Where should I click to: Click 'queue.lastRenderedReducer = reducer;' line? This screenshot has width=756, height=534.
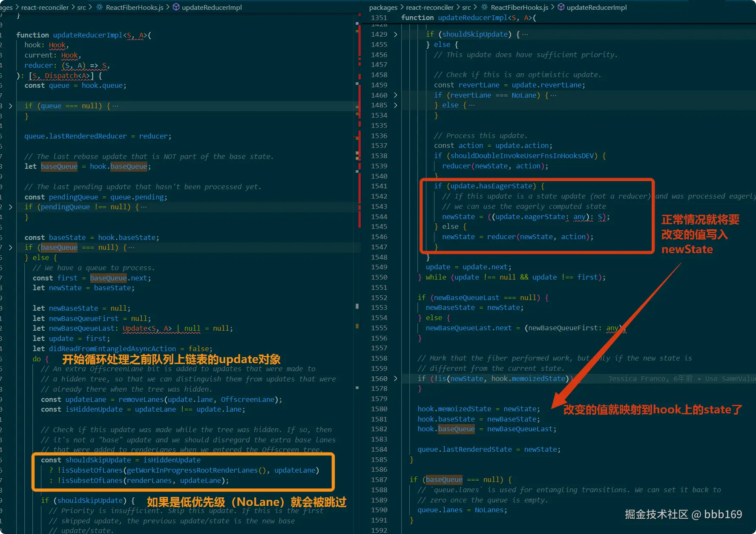[98, 136]
